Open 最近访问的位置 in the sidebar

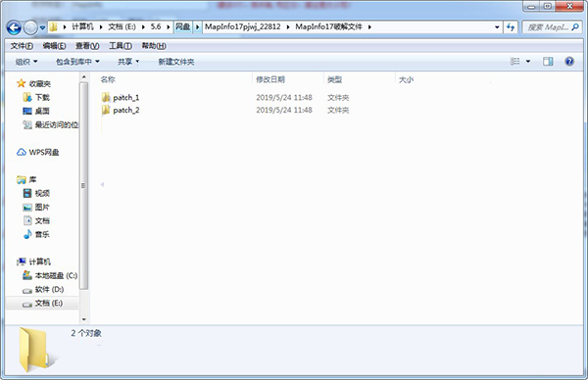tap(56, 124)
